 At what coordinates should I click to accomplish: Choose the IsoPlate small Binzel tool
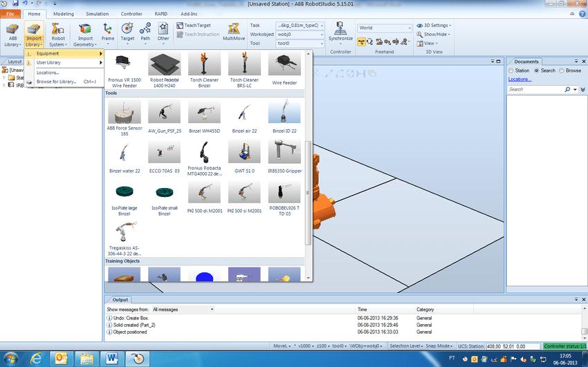point(164,199)
